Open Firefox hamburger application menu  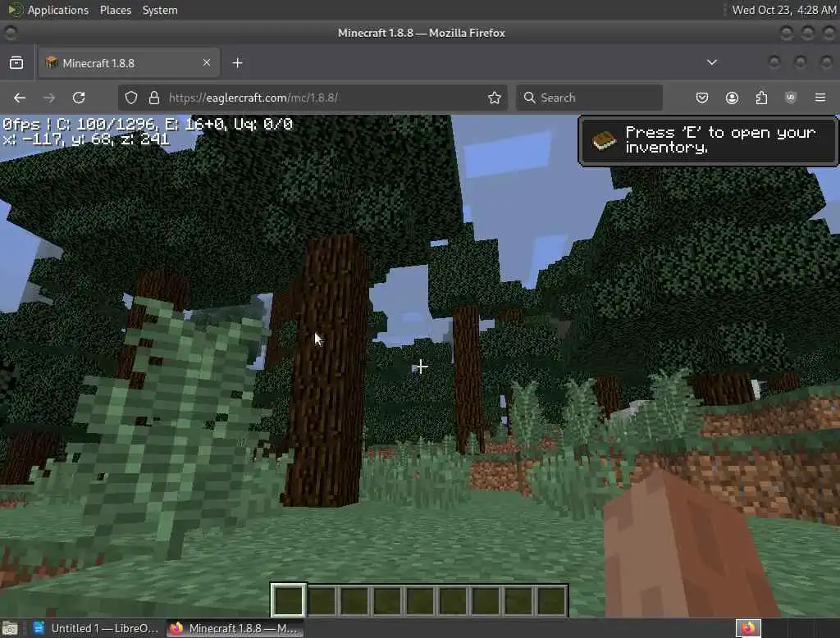point(820,98)
